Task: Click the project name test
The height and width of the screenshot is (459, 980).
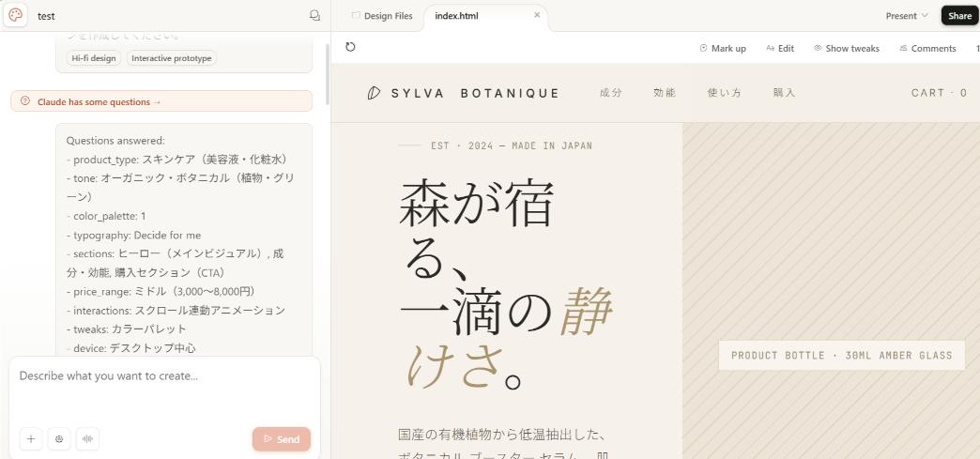Action: point(46,16)
